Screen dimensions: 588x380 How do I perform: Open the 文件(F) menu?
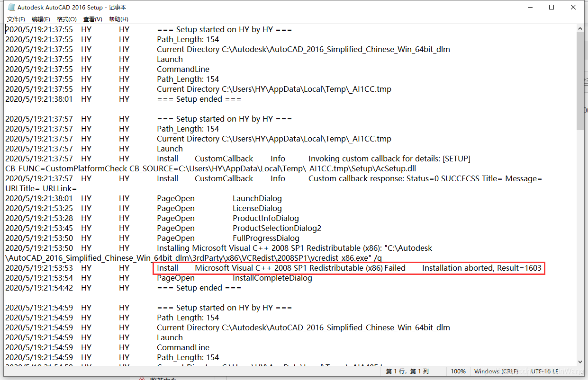pyautogui.click(x=15, y=19)
